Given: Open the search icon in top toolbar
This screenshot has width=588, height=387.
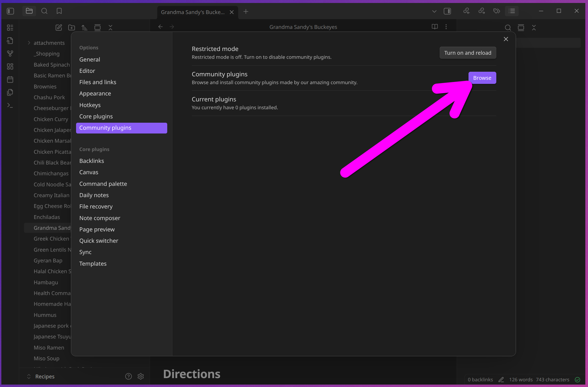Looking at the screenshot, I should pyautogui.click(x=44, y=11).
